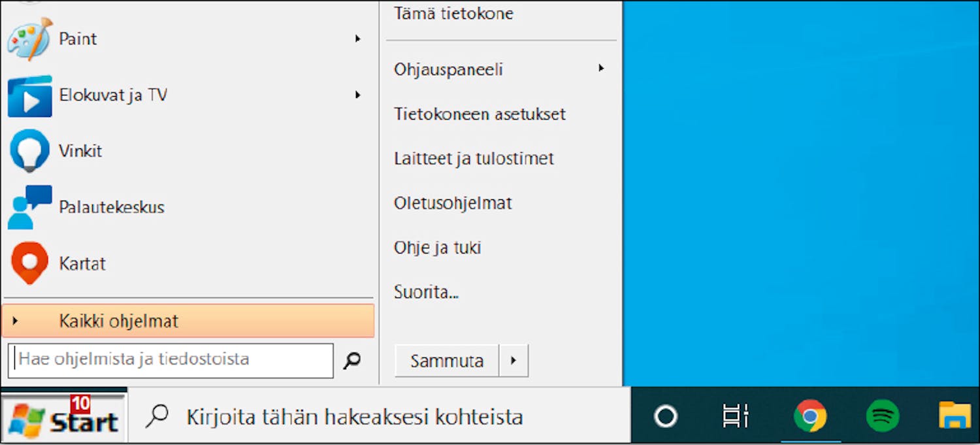The image size is (980, 445).
Task: Click the Cortana circle icon
Action: coord(666,416)
